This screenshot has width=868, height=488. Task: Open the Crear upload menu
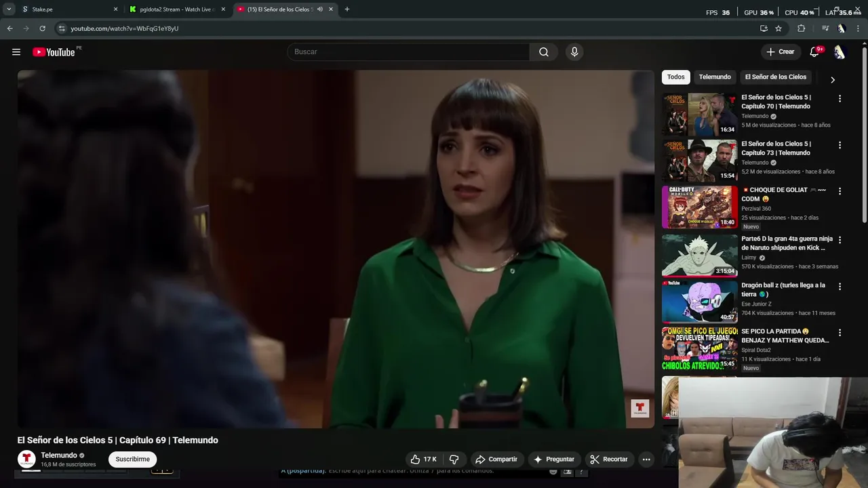tap(780, 52)
